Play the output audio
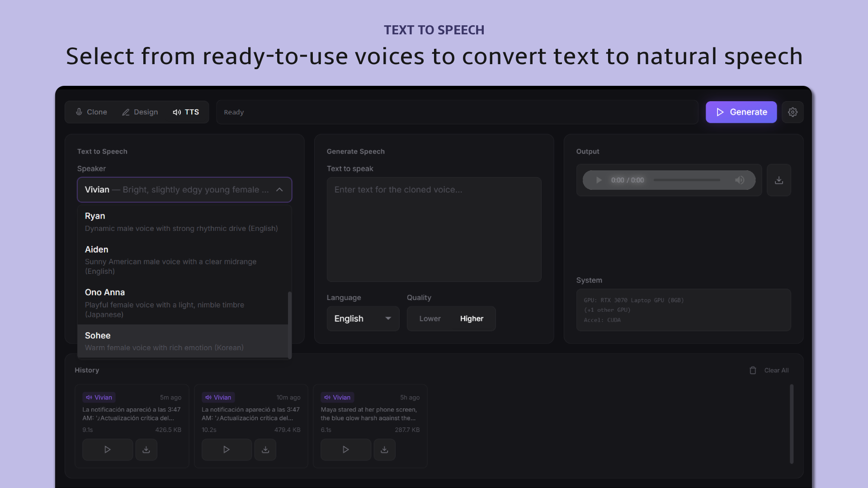 (x=599, y=180)
